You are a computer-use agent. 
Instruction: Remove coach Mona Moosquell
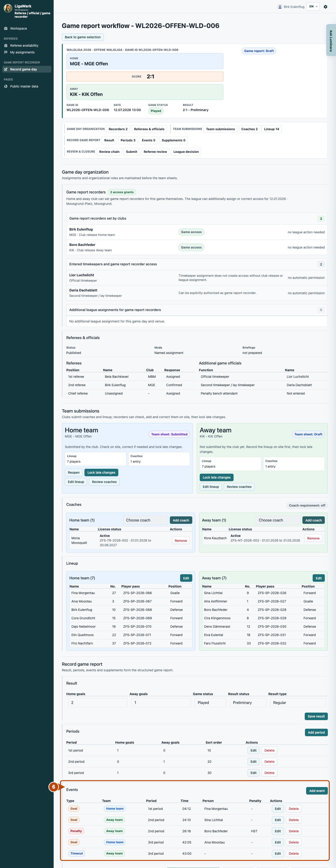tap(181, 540)
